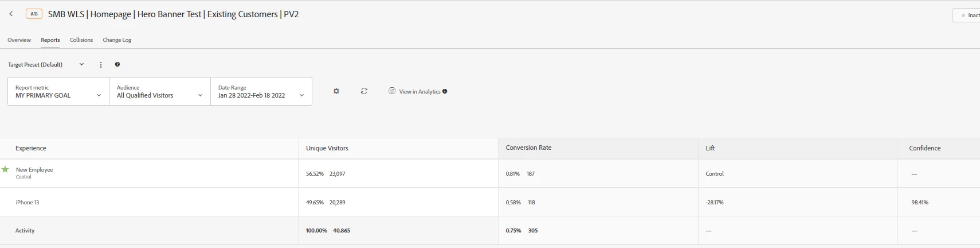Click the Conversion Rate column header
The width and height of the screenshot is (980, 248).
click(528, 148)
